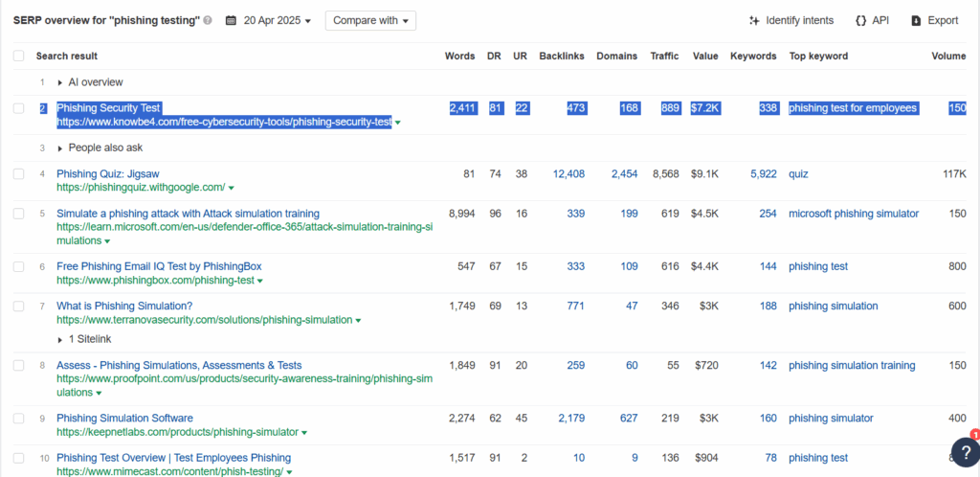Click the DR column header

coord(494,56)
